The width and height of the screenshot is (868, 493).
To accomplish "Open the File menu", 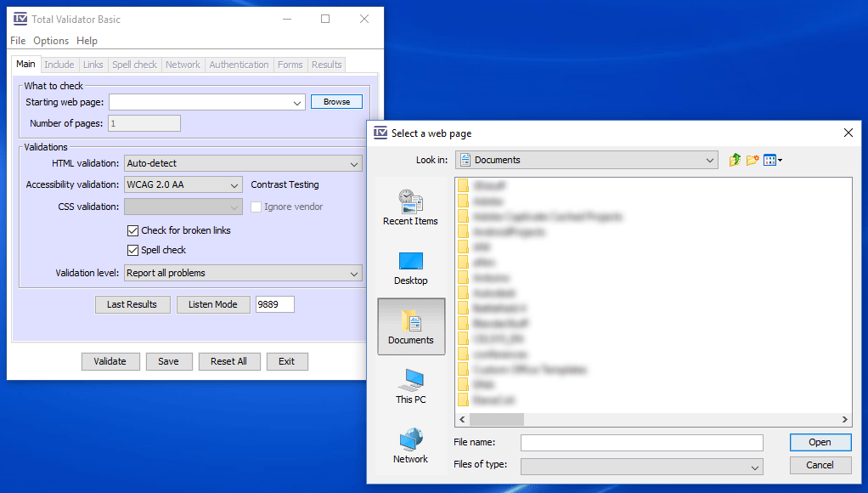I will tap(18, 41).
